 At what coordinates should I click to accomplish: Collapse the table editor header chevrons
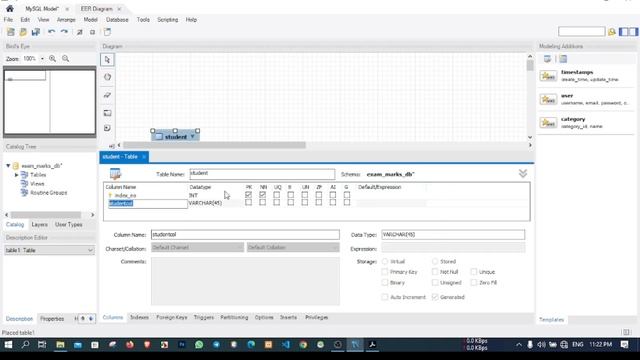523,174
